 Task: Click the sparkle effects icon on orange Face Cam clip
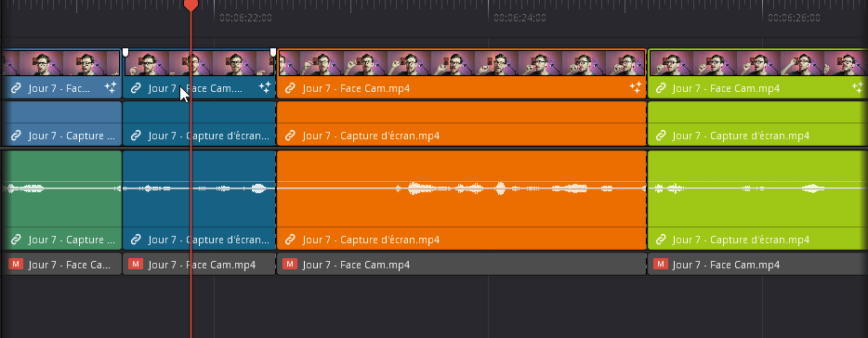click(x=635, y=87)
